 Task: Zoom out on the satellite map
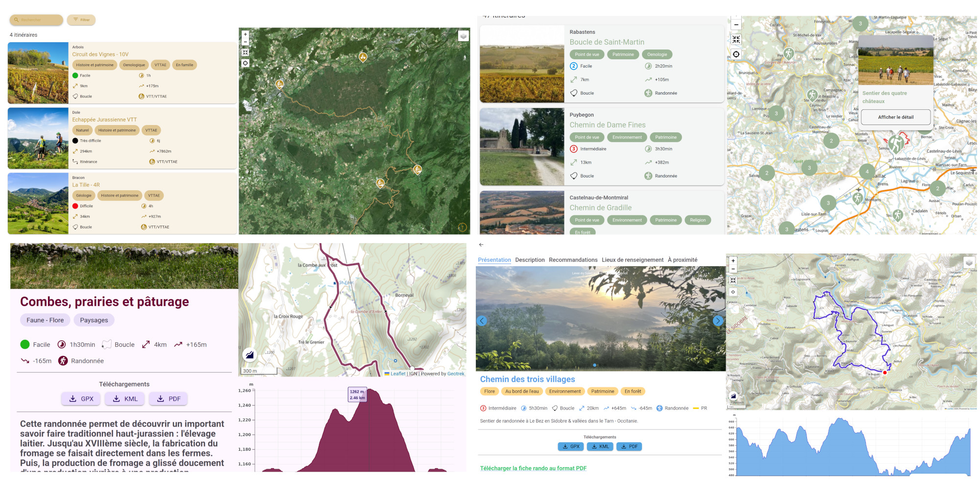coord(245,42)
